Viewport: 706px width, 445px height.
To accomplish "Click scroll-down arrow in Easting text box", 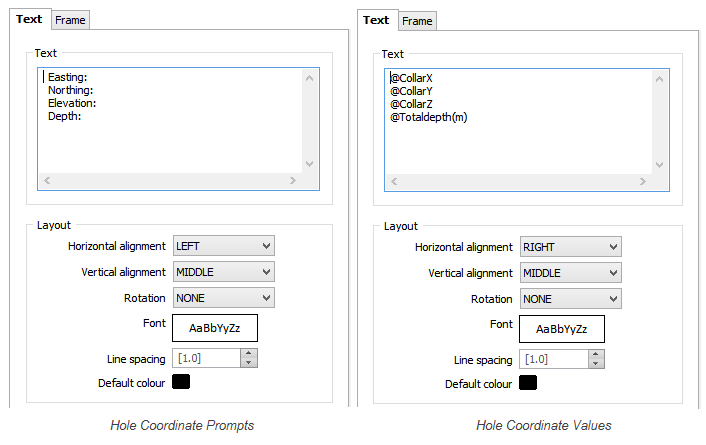I will pos(309,163).
